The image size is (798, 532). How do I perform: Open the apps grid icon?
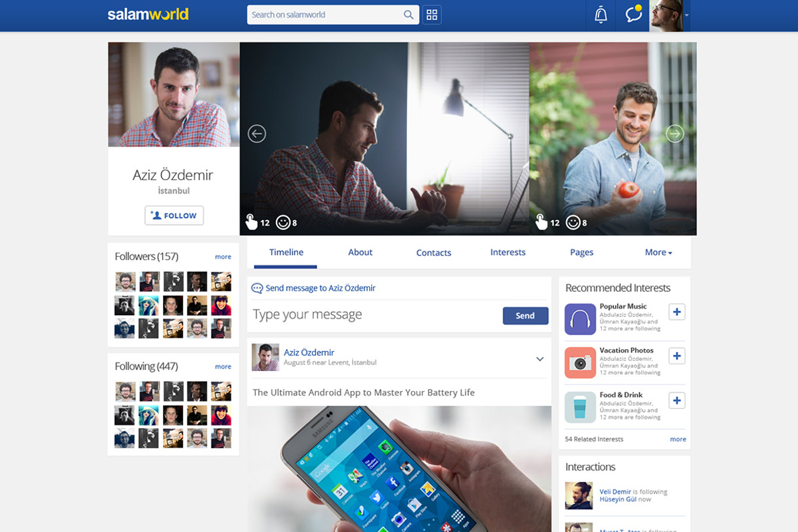coord(432,15)
